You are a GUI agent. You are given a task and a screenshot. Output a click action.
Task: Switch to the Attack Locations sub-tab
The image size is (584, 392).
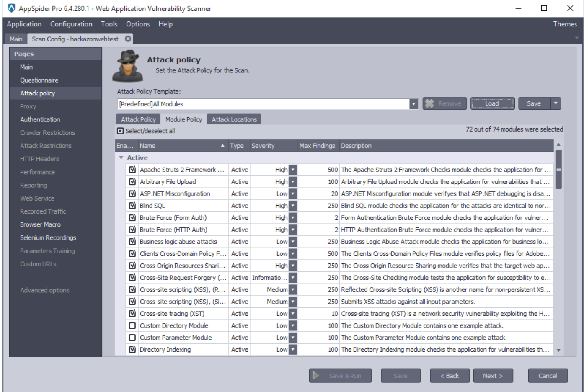tap(234, 119)
